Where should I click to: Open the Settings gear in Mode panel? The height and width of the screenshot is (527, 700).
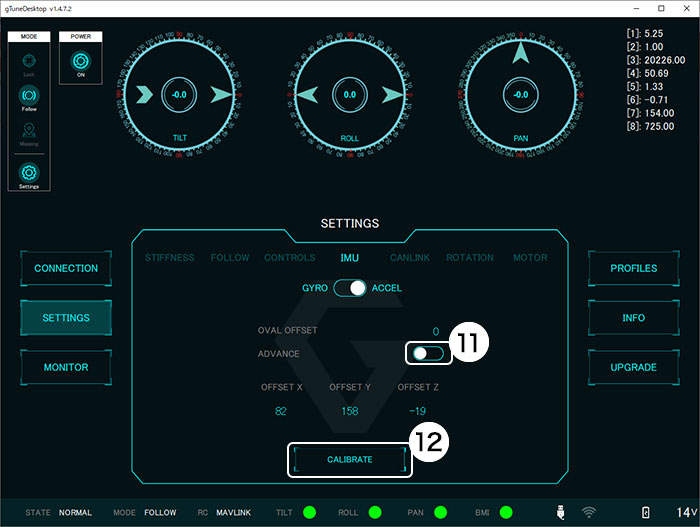29,172
